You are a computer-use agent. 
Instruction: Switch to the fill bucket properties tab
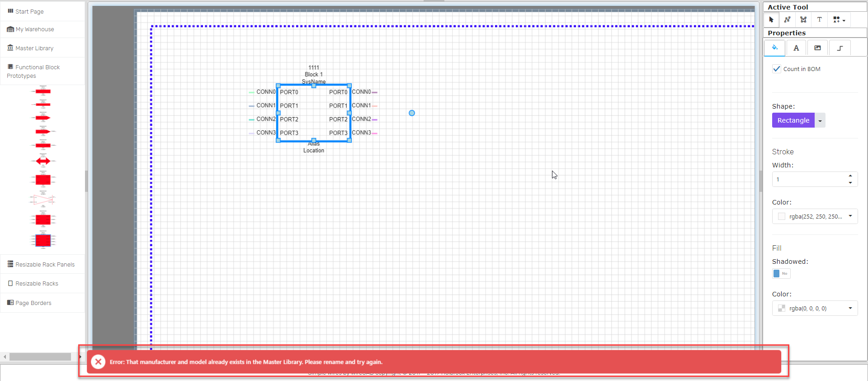pos(774,48)
